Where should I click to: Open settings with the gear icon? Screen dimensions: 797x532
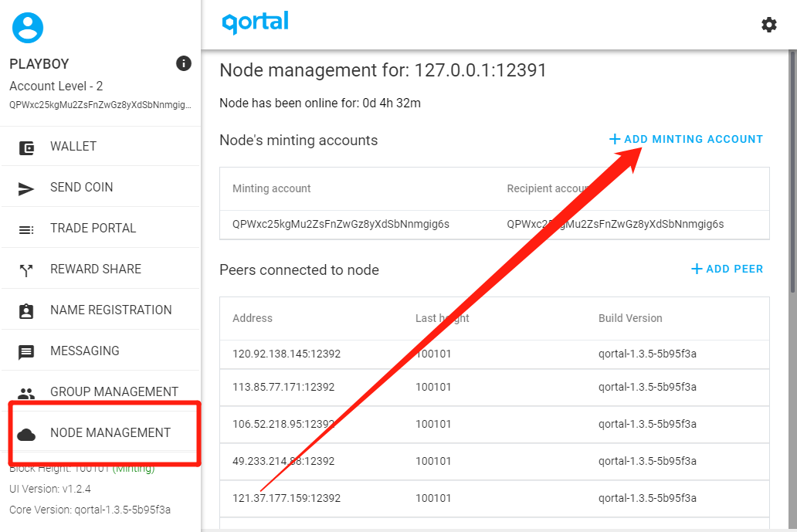768,25
